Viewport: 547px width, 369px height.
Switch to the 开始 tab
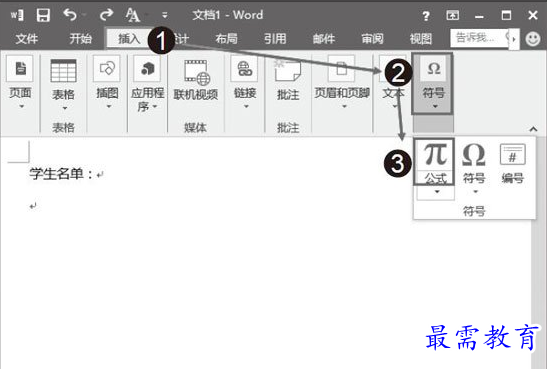(x=80, y=38)
